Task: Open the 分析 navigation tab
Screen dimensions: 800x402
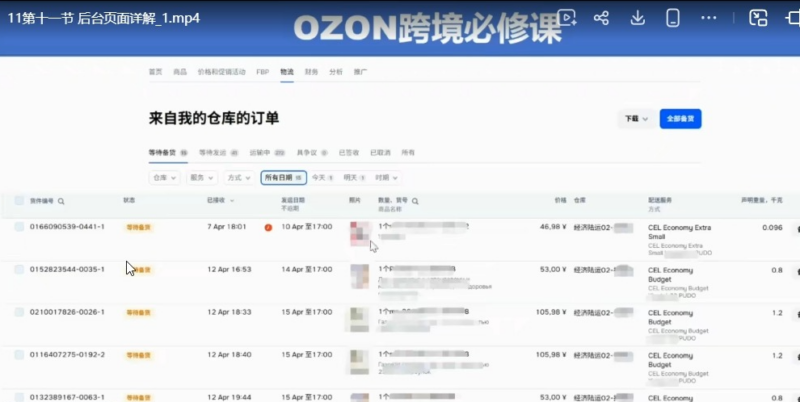Action: pos(336,72)
